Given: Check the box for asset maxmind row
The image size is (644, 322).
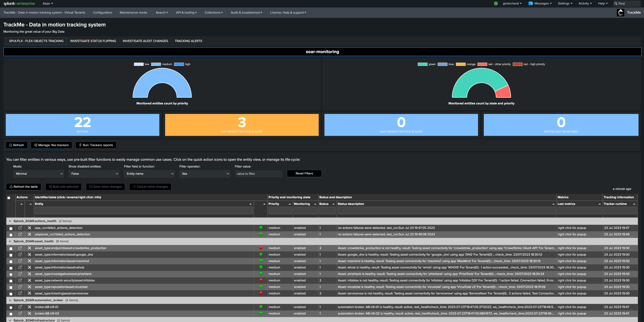Looking at the screenshot, I should 11,261.
